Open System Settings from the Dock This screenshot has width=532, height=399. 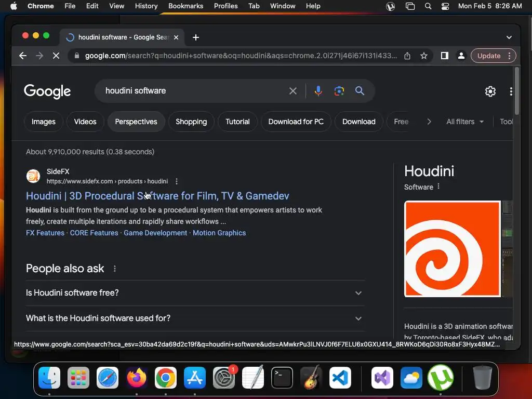click(224, 378)
